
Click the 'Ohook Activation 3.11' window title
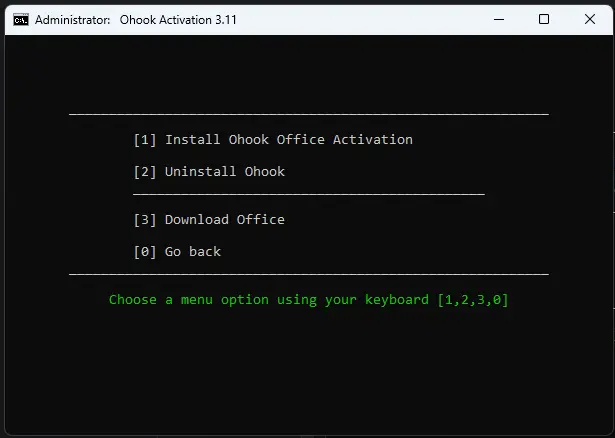pyautogui.click(x=178, y=20)
